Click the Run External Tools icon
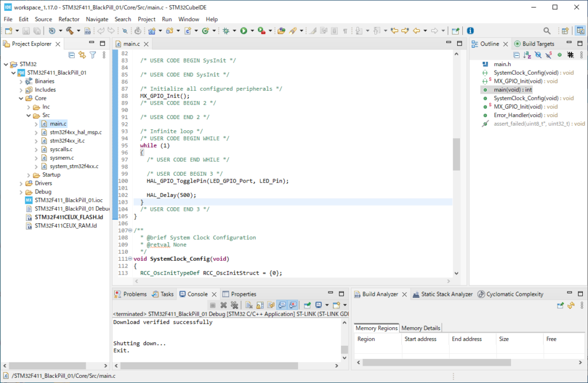This screenshot has height=383, width=588. coord(262,31)
